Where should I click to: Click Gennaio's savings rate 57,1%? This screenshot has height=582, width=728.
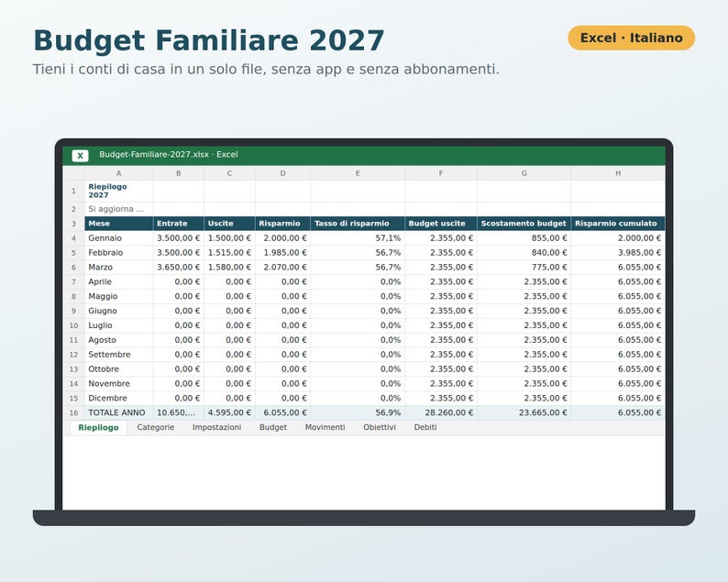(358, 238)
